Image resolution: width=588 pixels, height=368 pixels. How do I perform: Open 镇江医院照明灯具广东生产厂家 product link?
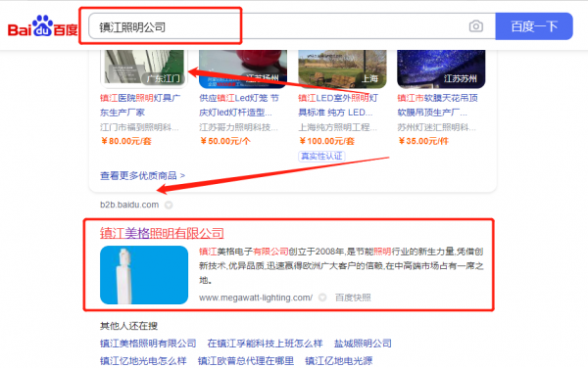click(x=140, y=105)
